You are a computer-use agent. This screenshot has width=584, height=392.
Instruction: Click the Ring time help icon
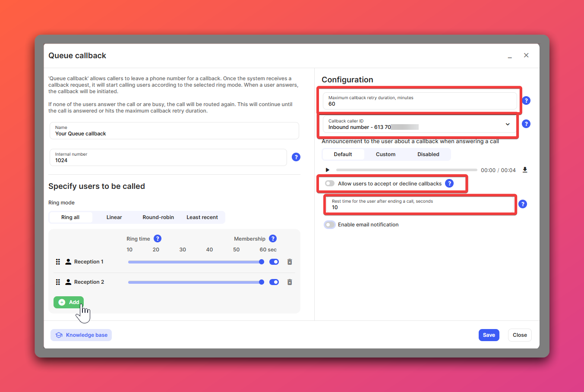(158, 238)
